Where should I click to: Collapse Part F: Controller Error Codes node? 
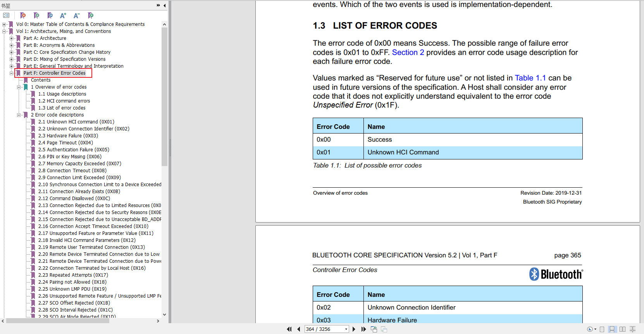click(x=12, y=73)
